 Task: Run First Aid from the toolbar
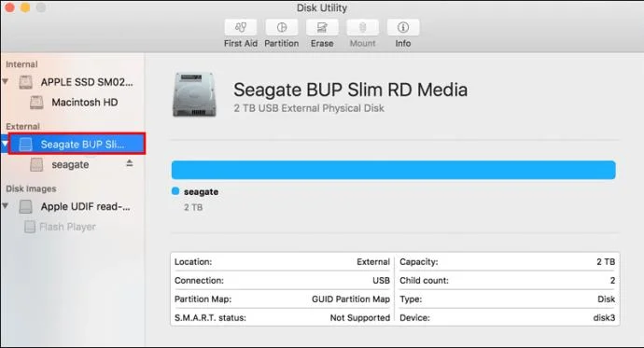(x=241, y=27)
